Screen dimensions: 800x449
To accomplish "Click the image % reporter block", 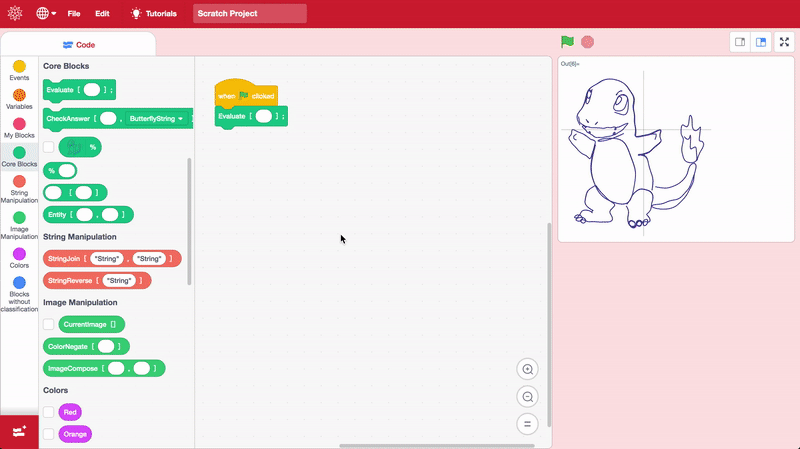I will [x=80, y=147].
